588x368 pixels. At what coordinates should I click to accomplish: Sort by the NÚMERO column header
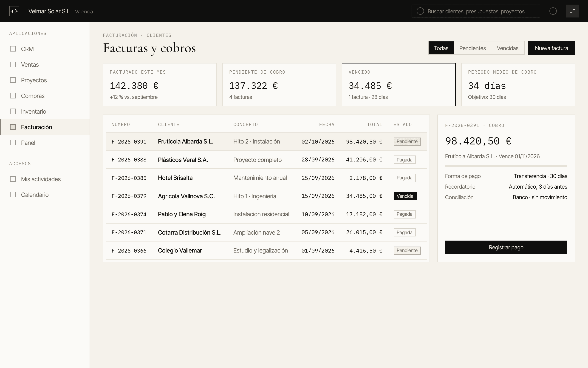[x=121, y=125]
